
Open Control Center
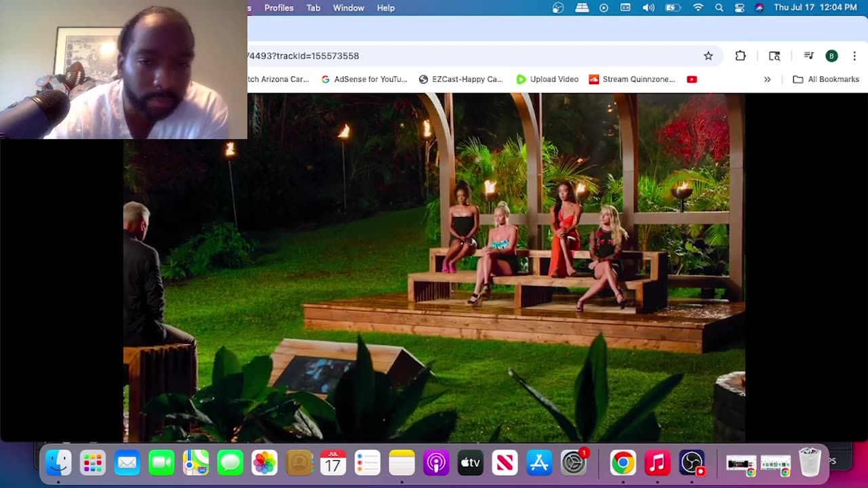[739, 8]
